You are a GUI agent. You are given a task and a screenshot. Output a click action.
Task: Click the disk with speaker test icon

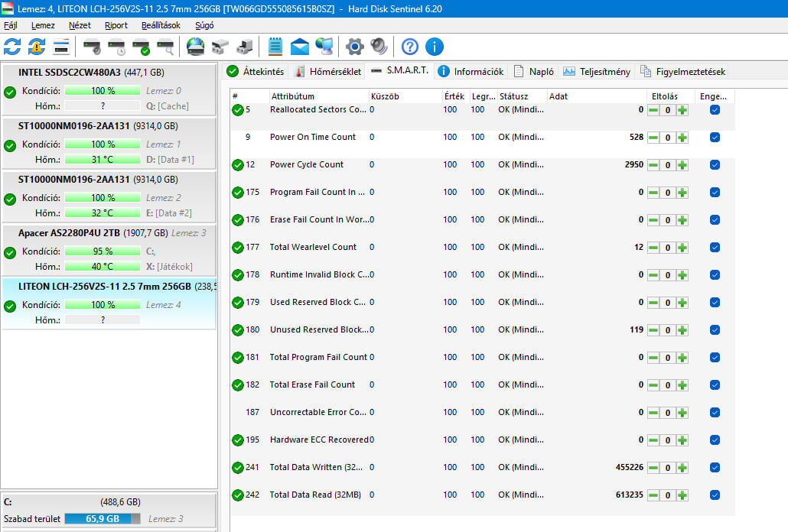[93, 47]
